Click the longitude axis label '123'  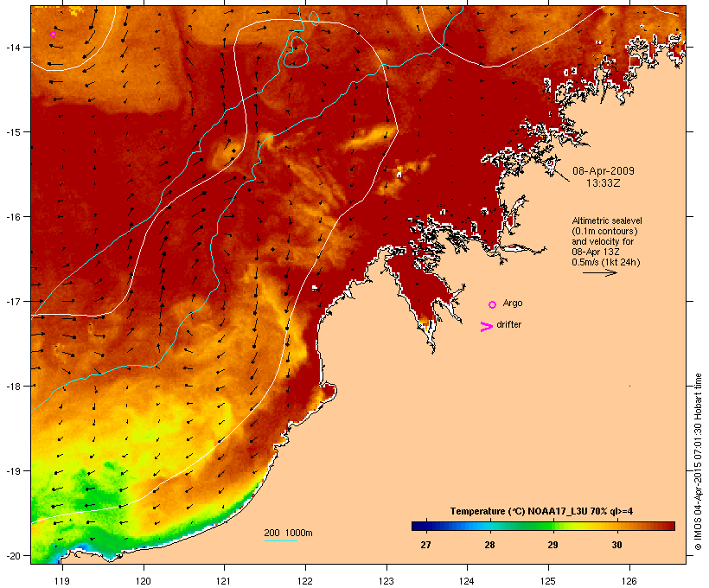[x=386, y=581]
